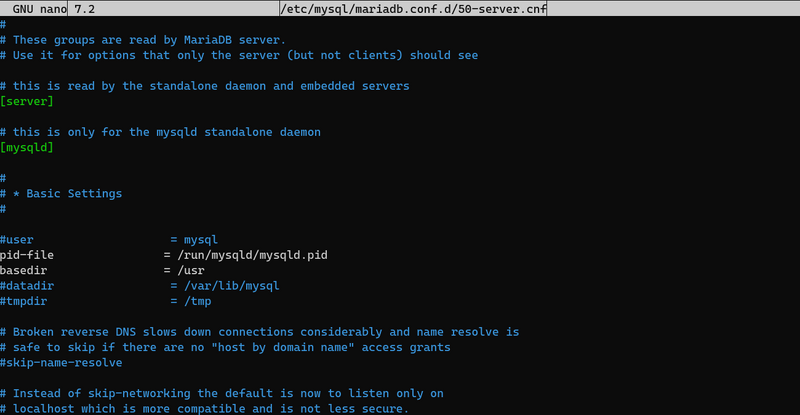Place cursor on the #skip-name-resolve line
This screenshot has width=800, height=415.
pos(61,362)
